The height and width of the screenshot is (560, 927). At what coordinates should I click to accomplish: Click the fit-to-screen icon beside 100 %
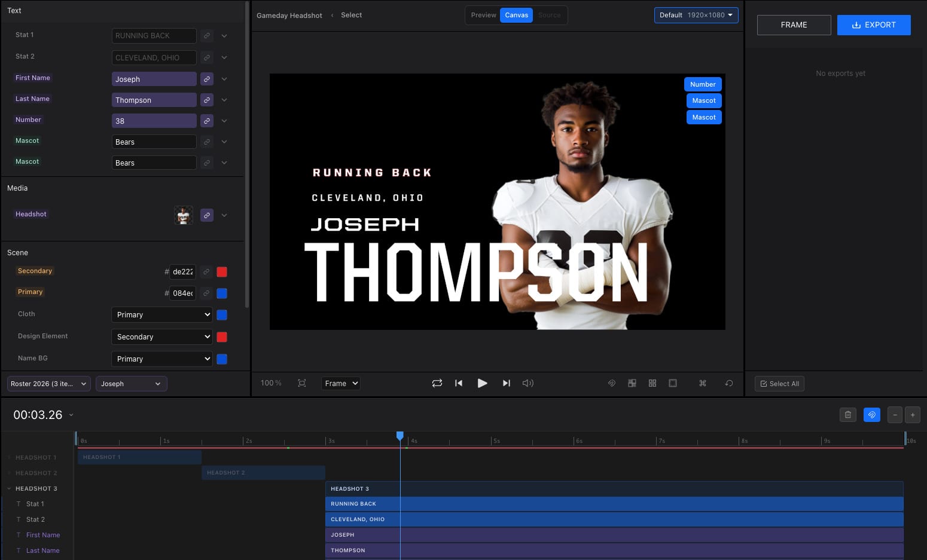302,383
